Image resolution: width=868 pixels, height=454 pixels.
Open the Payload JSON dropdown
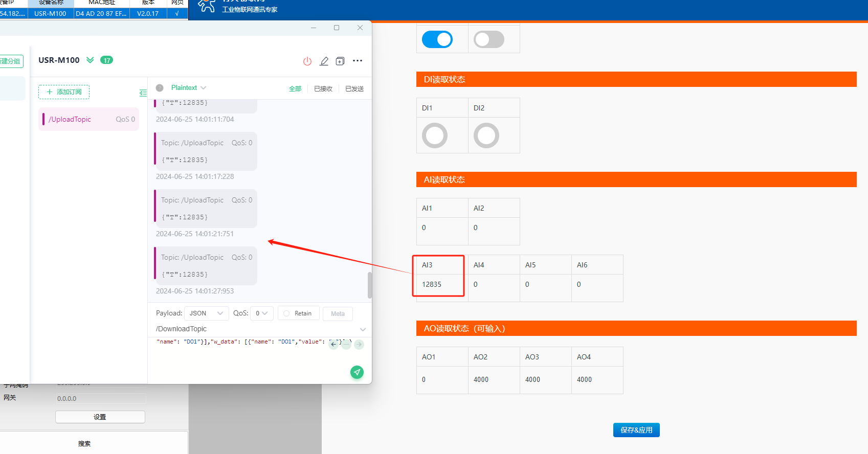[206, 313]
